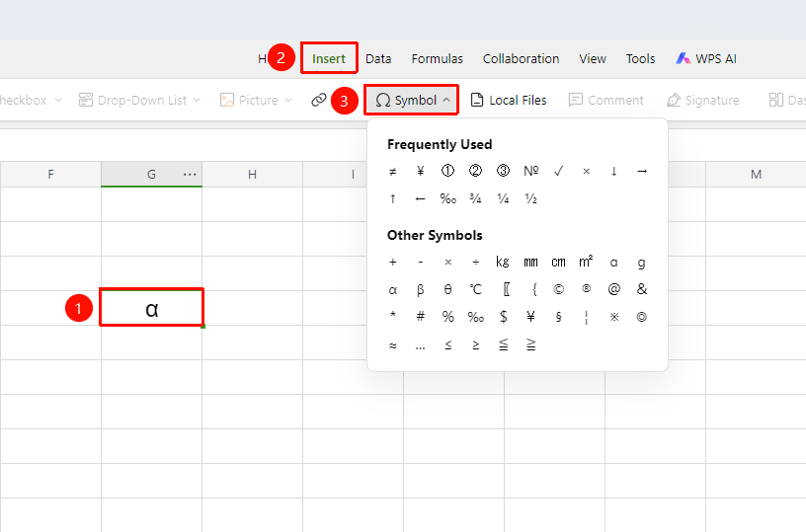Viewport: 806px width, 532px height.
Task: Select column header M
Action: pos(756,175)
